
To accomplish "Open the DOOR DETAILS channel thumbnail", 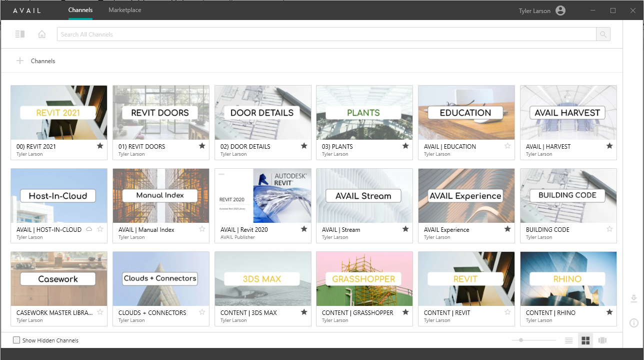I will click(263, 113).
